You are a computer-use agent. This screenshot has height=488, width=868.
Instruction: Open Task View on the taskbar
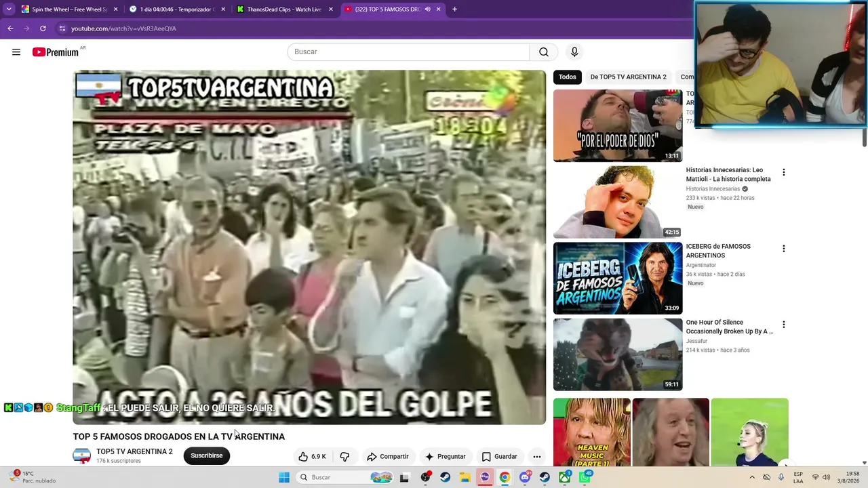[x=404, y=477]
